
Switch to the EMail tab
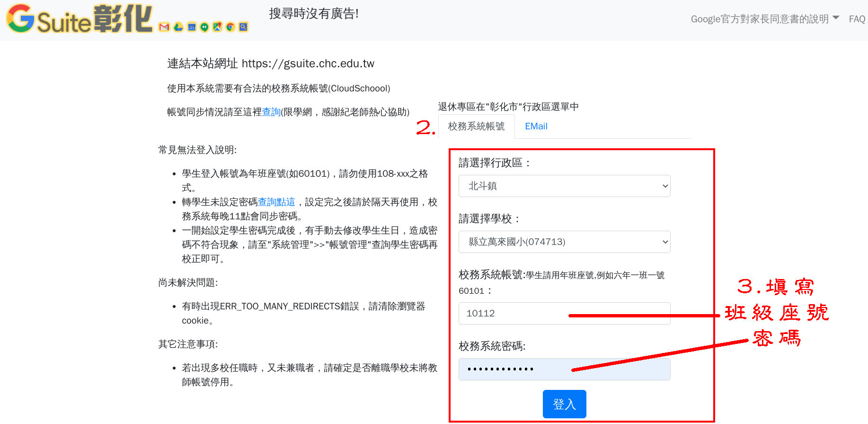pyautogui.click(x=536, y=126)
